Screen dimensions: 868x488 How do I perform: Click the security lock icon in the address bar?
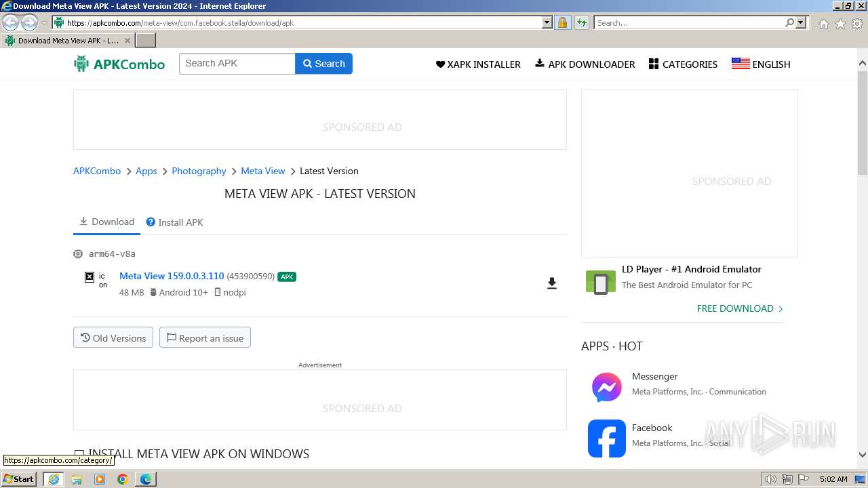pyautogui.click(x=562, y=22)
